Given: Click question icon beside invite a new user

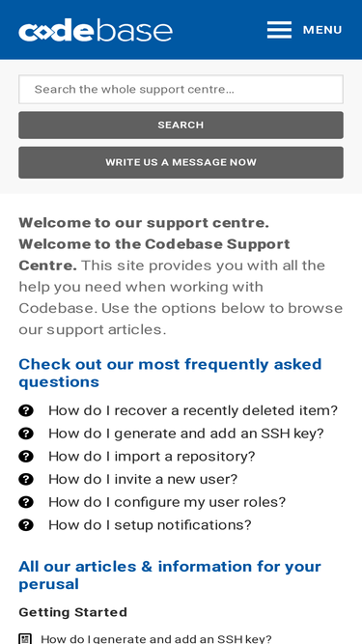Looking at the screenshot, I should pos(26,479).
